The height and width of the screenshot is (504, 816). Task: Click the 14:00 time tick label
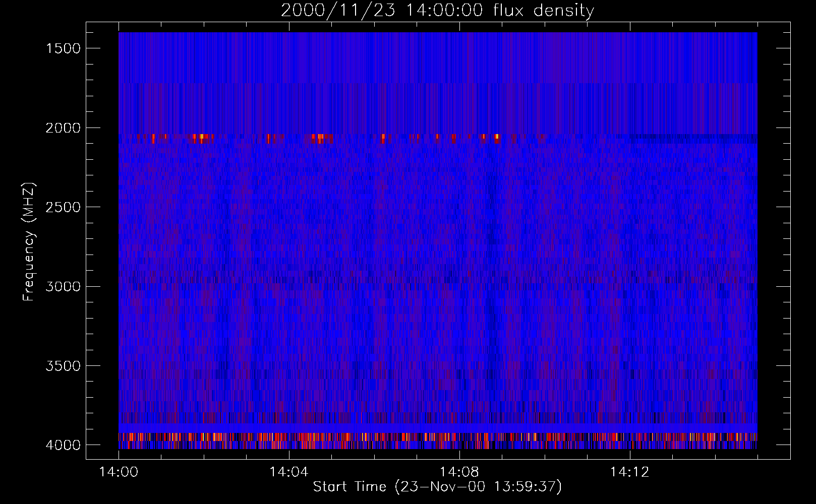pyautogui.click(x=119, y=472)
